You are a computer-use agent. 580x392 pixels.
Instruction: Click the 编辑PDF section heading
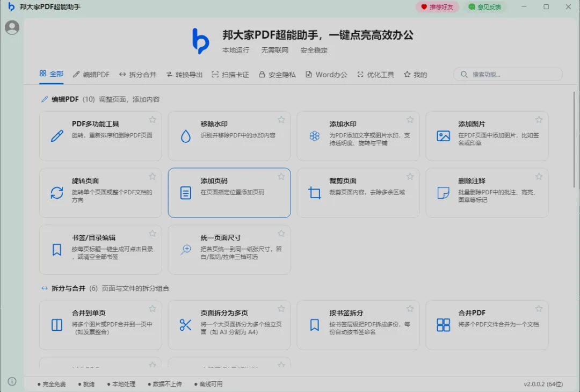(65, 99)
